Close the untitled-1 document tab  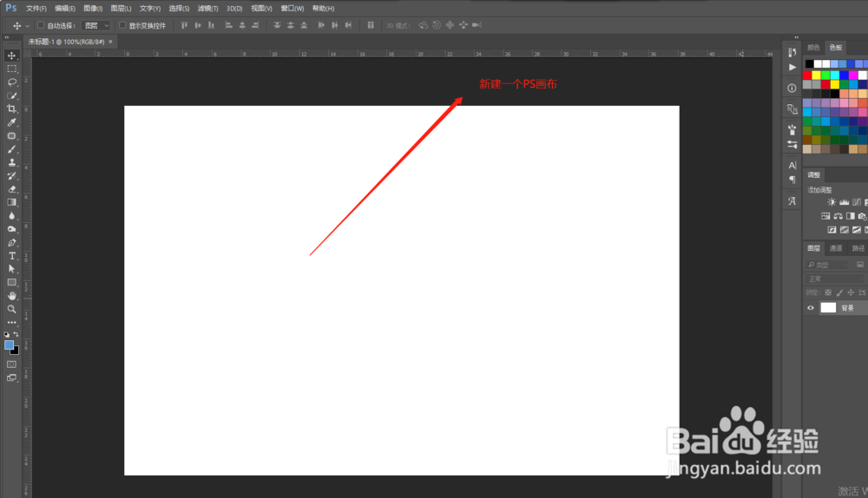(x=111, y=42)
